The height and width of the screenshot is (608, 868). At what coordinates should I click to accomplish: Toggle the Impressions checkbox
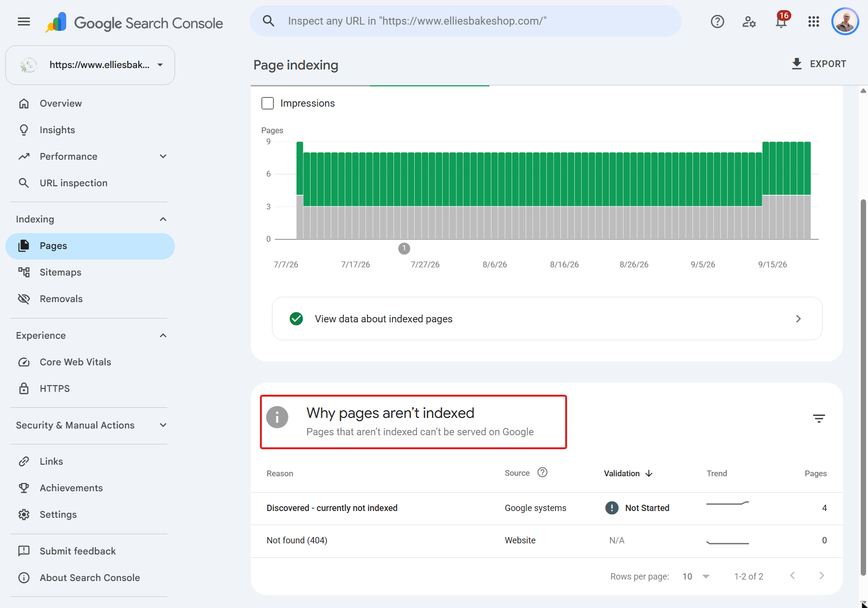click(x=268, y=103)
